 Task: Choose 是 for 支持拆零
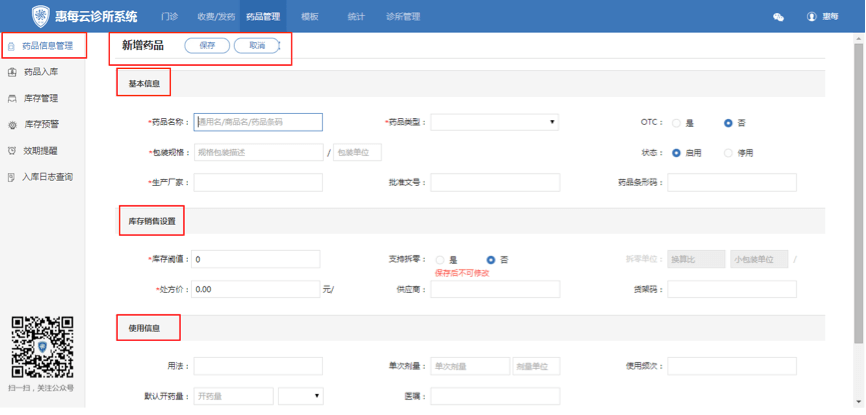click(x=440, y=260)
